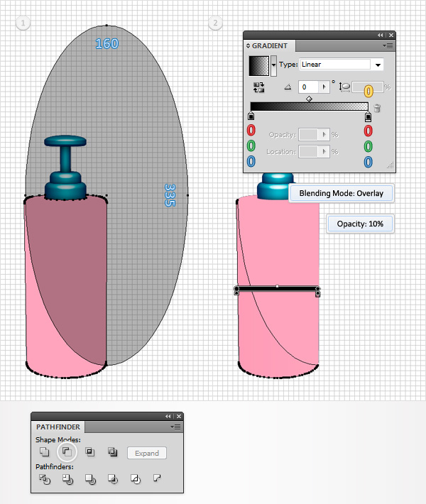The height and width of the screenshot is (504, 426).
Task: Open the gradient stop Opacity flyout arrow
Action: click(x=324, y=134)
